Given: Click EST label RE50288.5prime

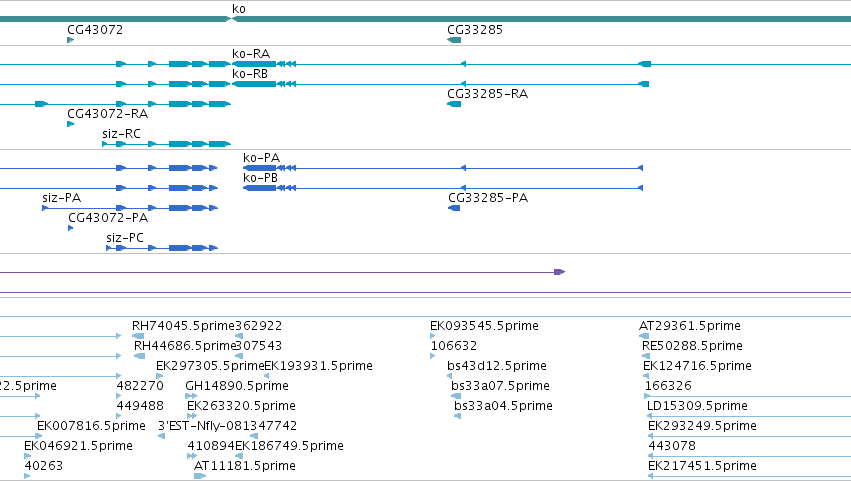Looking at the screenshot, I should click(x=693, y=346).
